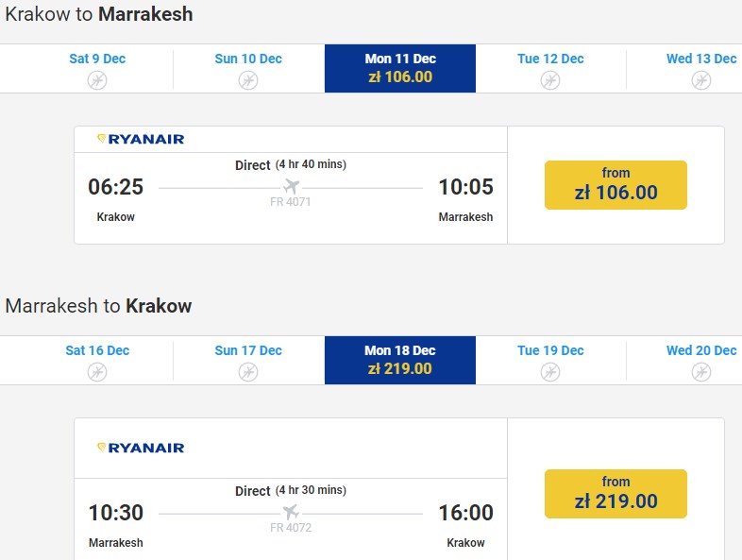The height and width of the screenshot is (560, 742).
Task: Click no-flight icon under Sun 17 Dec
Action: pyautogui.click(x=248, y=372)
